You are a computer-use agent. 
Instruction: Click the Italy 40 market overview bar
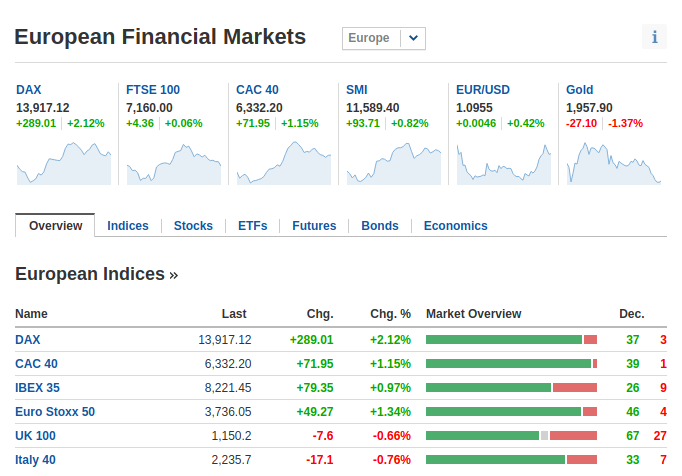click(x=511, y=459)
